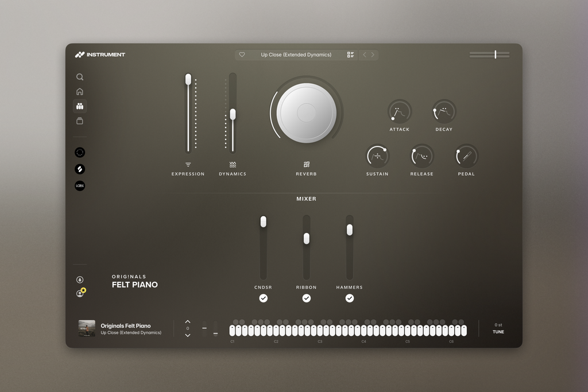This screenshot has height=392, width=588.
Task: Go to the Home icon in sidebar
Action: (x=79, y=91)
